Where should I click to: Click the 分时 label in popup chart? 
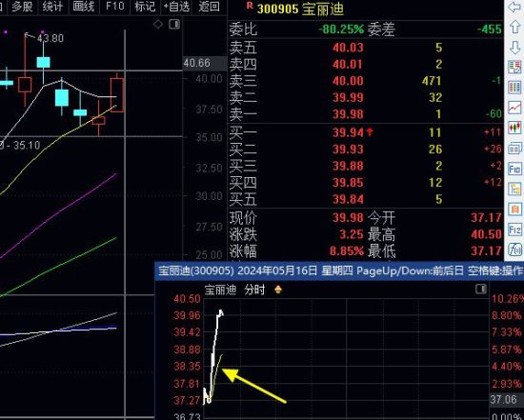254,290
